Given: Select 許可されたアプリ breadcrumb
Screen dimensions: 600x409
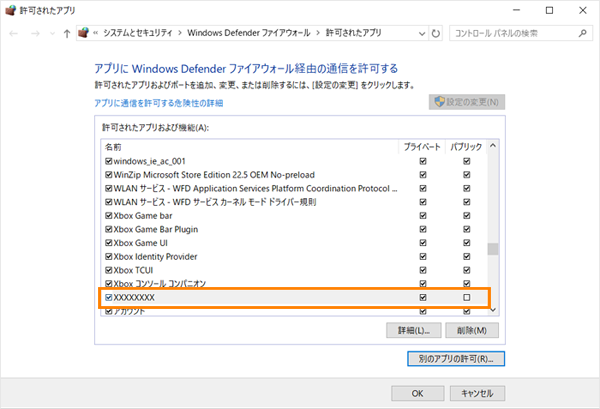Looking at the screenshot, I should [x=354, y=33].
